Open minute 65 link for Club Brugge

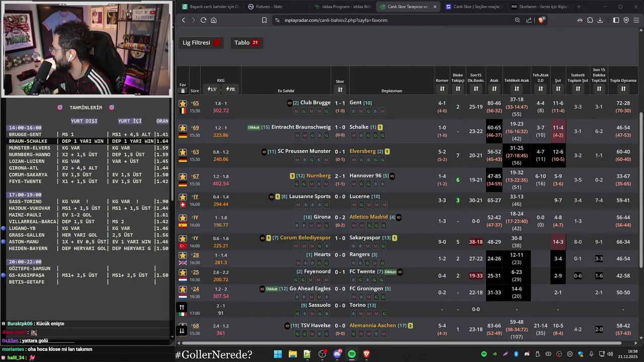coord(196,103)
